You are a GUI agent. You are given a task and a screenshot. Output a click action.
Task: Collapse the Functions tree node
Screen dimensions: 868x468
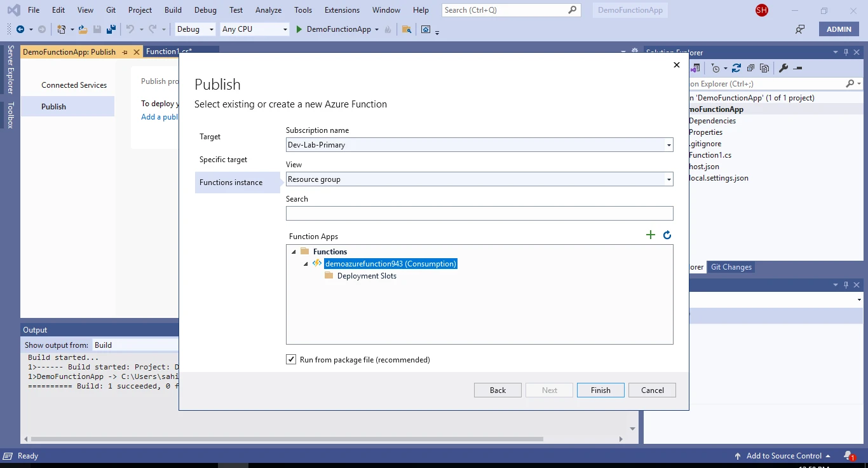[x=294, y=251]
